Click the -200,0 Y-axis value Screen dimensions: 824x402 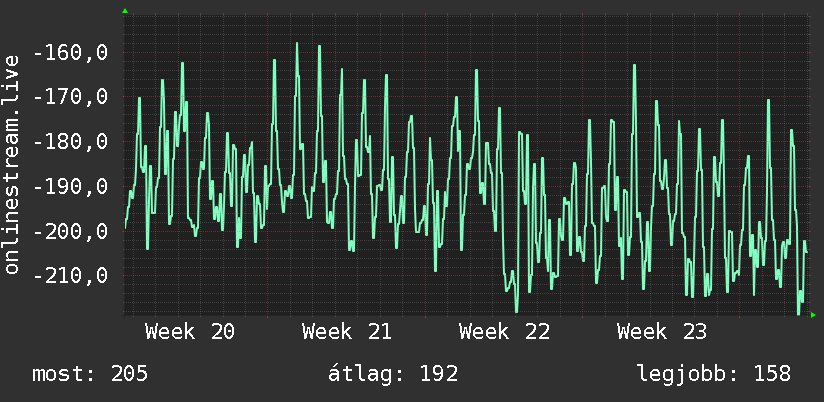click(71, 231)
